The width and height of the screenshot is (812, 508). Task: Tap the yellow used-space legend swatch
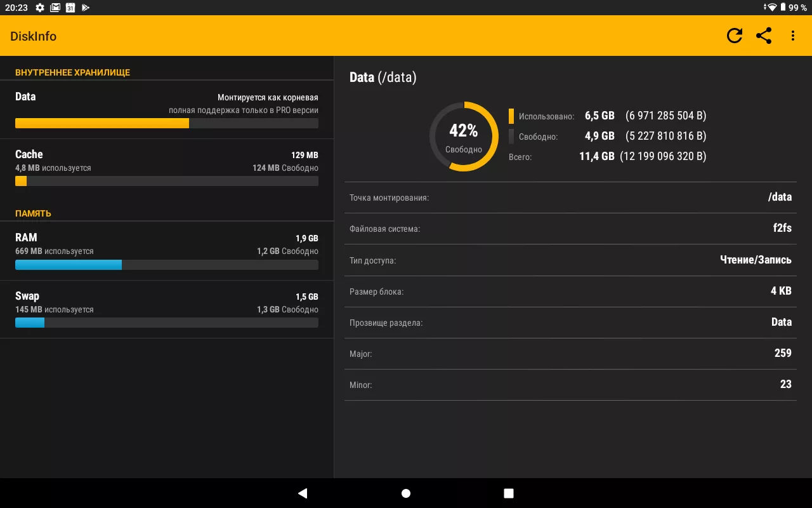click(511, 116)
